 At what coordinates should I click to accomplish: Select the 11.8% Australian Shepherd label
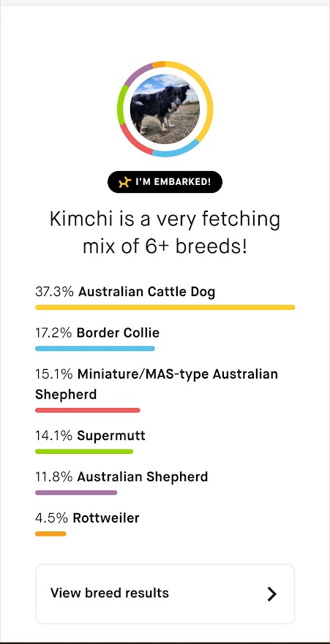point(121,477)
